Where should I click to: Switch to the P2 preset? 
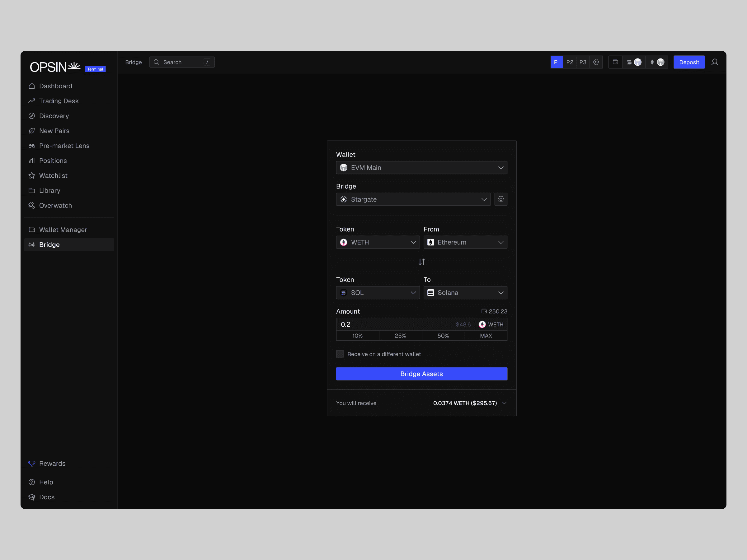click(570, 62)
